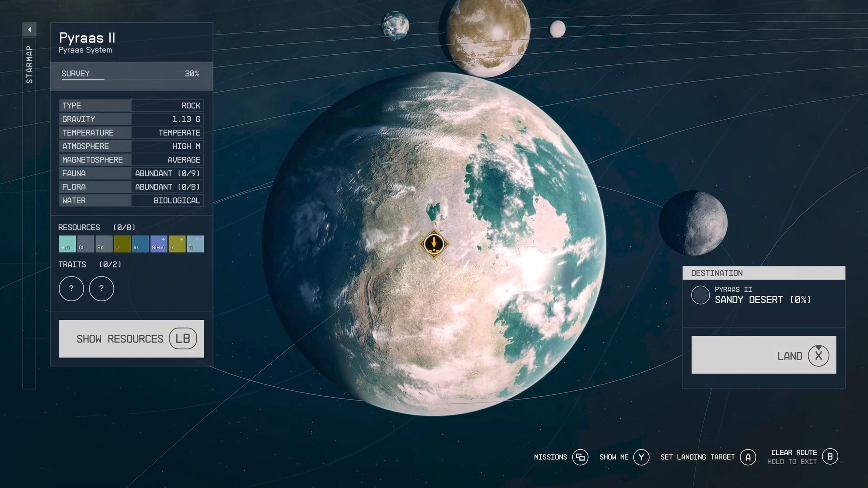
Task: Collapse the Starmap back arrow
Action: click(x=29, y=29)
